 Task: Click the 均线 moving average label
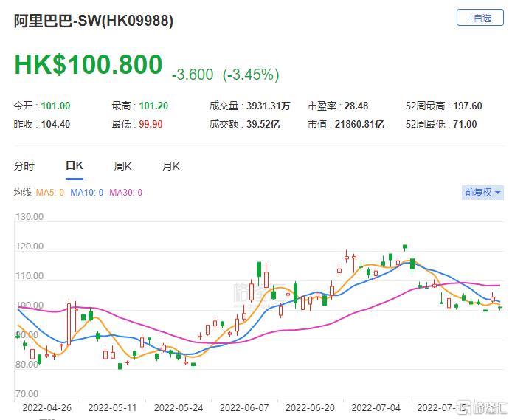(23, 193)
